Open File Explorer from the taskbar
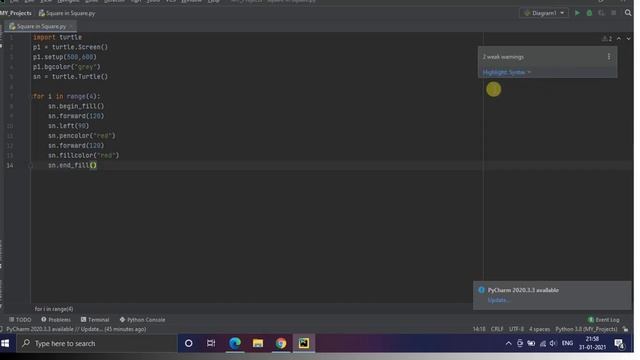This screenshot has height=360, width=640. [258, 343]
